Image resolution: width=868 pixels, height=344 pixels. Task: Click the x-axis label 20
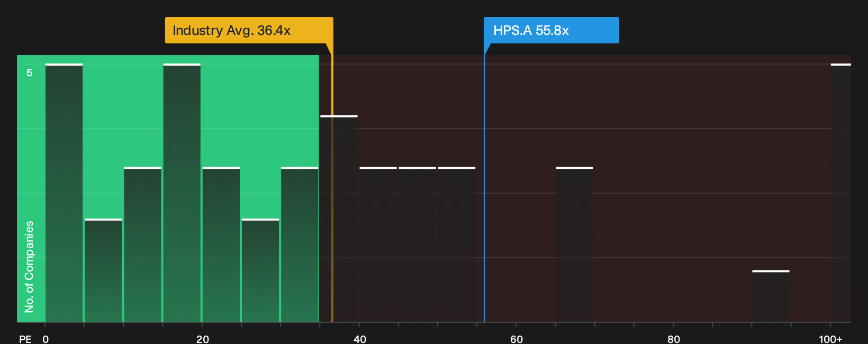point(203,339)
